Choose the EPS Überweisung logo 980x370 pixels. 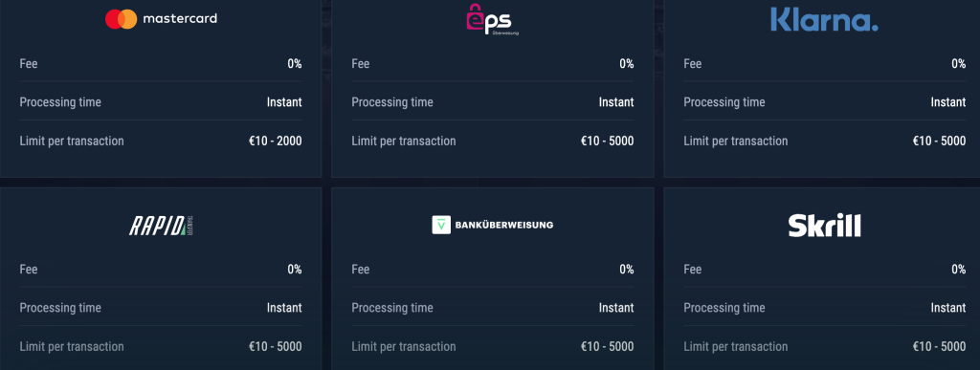(493, 19)
